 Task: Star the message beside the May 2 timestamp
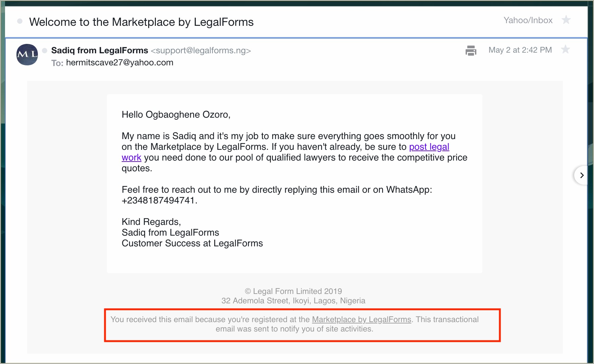click(x=566, y=50)
